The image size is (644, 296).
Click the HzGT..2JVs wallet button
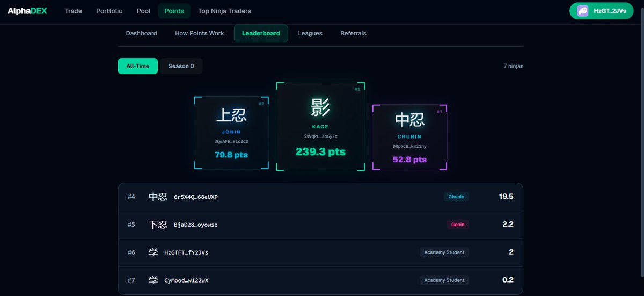(x=602, y=11)
